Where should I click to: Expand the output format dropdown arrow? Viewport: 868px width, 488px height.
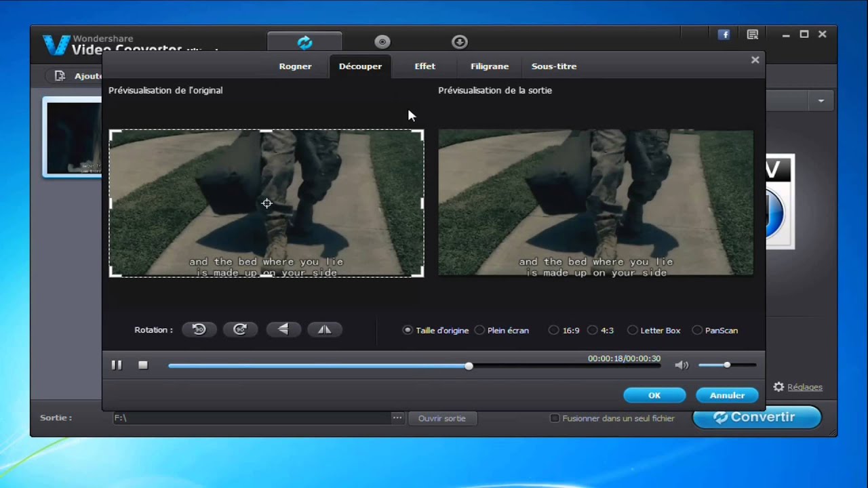[x=821, y=101]
